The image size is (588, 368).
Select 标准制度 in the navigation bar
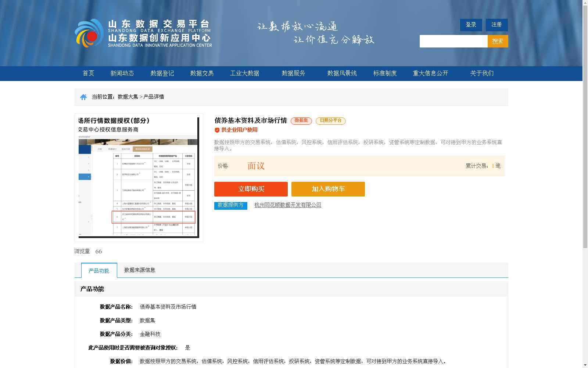(x=385, y=73)
